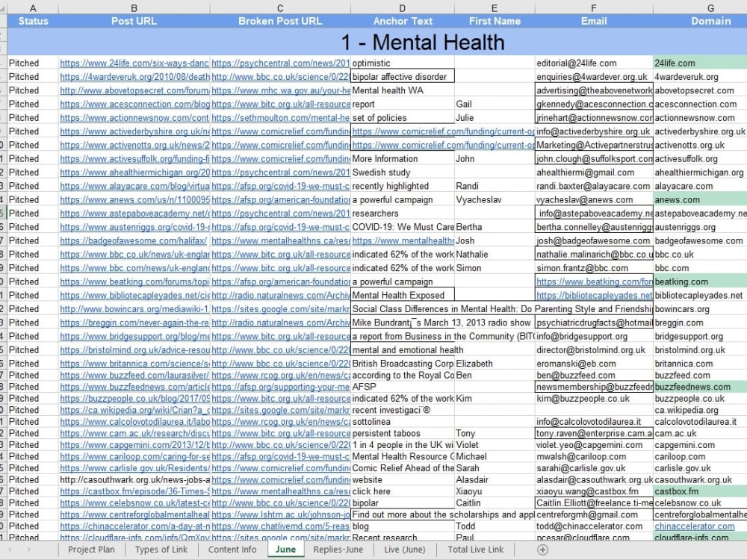Open the 4wardeveruk.org post link
Screen dimensions: 747x560
click(134, 77)
